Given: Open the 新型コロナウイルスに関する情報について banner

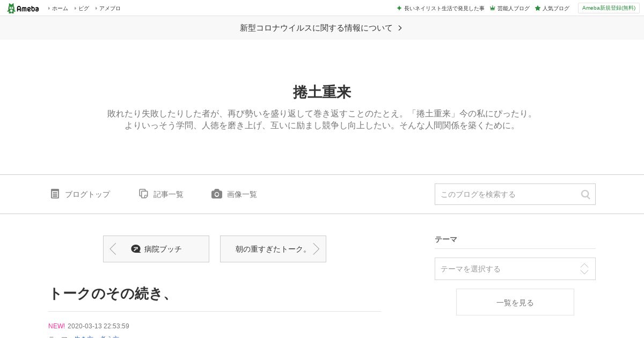Looking at the screenshot, I should [x=321, y=28].
